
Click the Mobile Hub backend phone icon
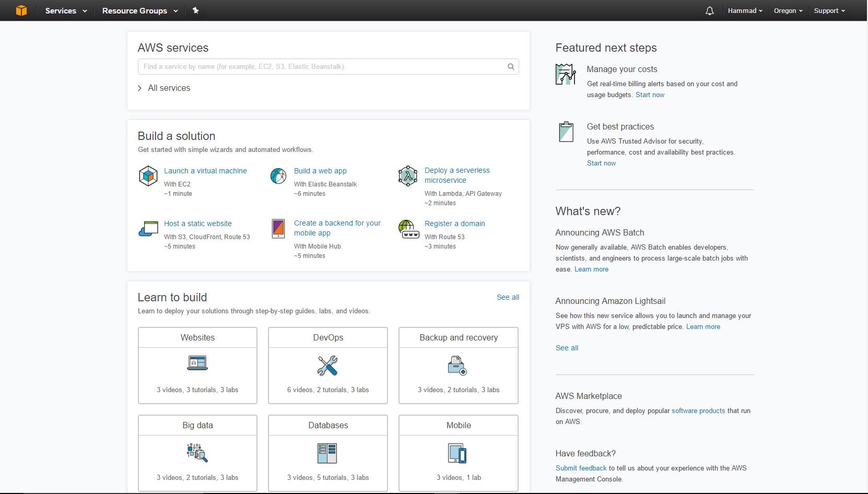pyautogui.click(x=278, y=229)
